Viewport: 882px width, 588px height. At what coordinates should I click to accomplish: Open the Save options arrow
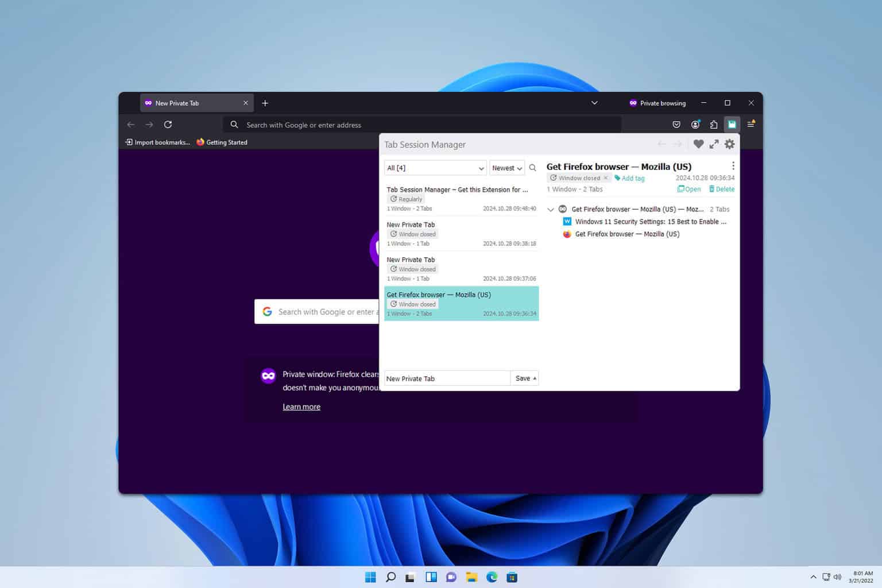pos(535,378)
